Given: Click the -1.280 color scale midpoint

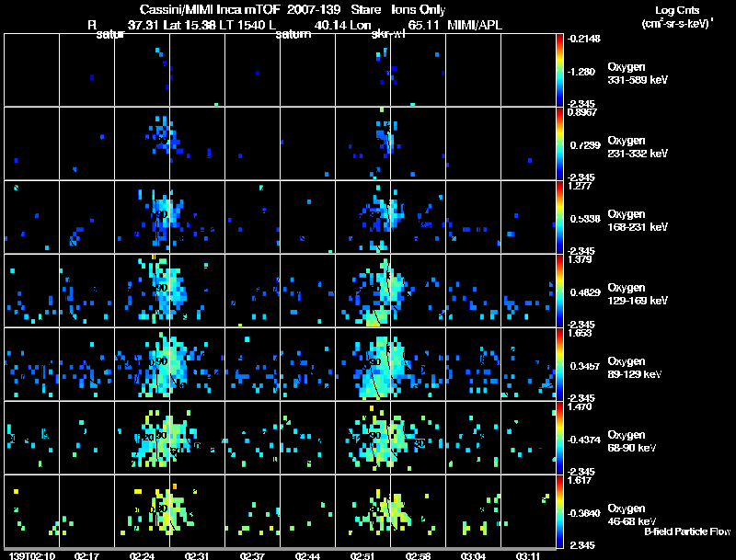Looking at the screenshot, I should 581,72.
